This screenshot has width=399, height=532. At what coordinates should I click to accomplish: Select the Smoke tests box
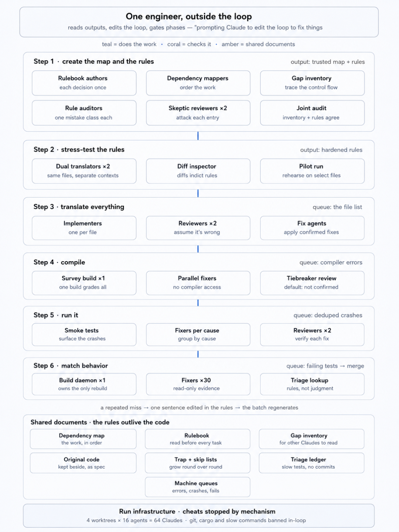click(x=84, y=335)
